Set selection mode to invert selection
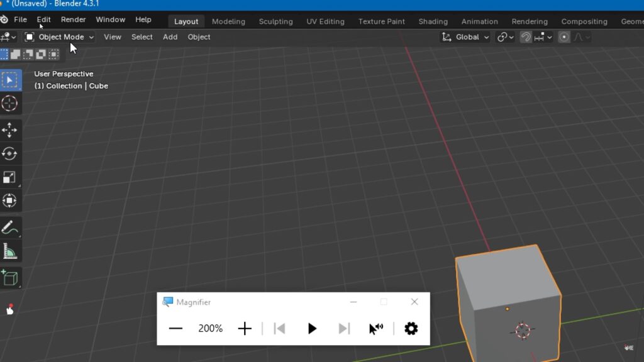Image resolution: width=644 pixels, height=362 pixels. click(x=41, y=54)
